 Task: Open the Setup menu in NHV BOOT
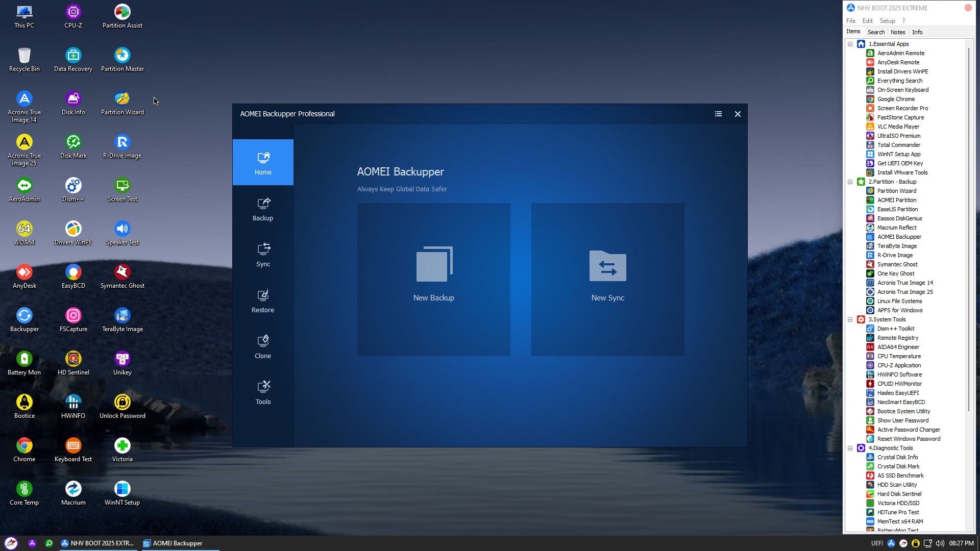point(887,21)
